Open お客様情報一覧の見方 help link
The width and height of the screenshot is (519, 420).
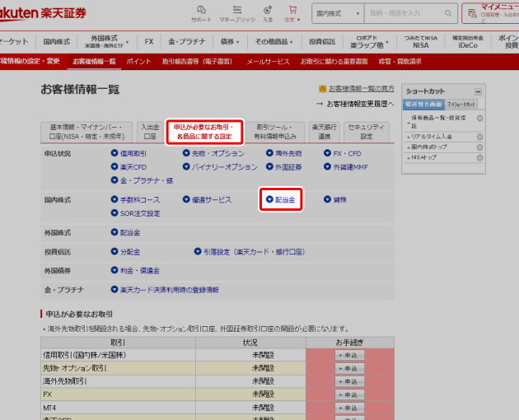coord(362,89)
